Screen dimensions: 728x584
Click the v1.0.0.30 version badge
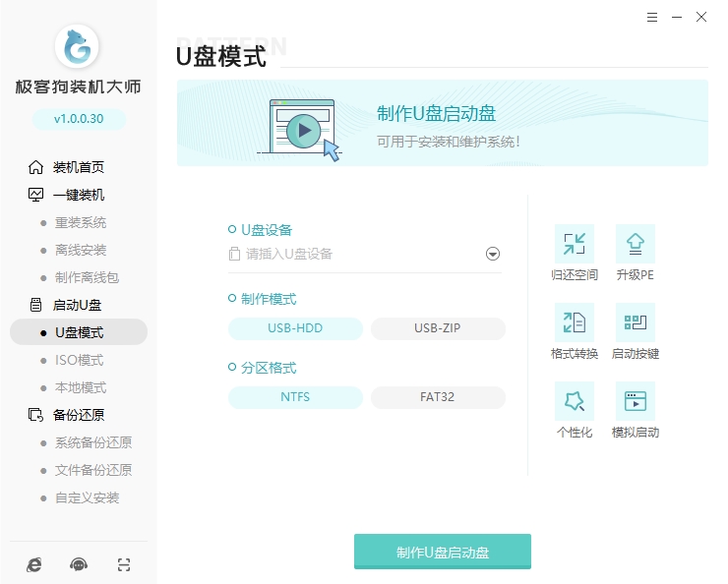79,119
